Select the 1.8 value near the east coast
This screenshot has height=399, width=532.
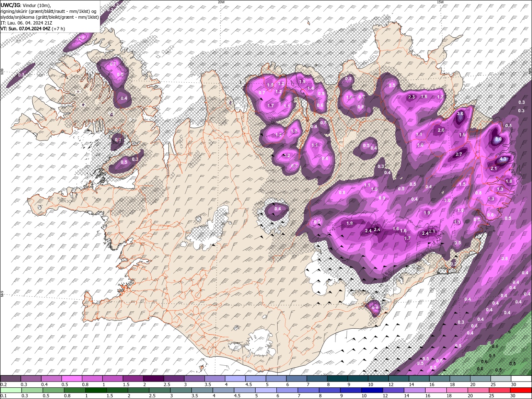point(509,181)
